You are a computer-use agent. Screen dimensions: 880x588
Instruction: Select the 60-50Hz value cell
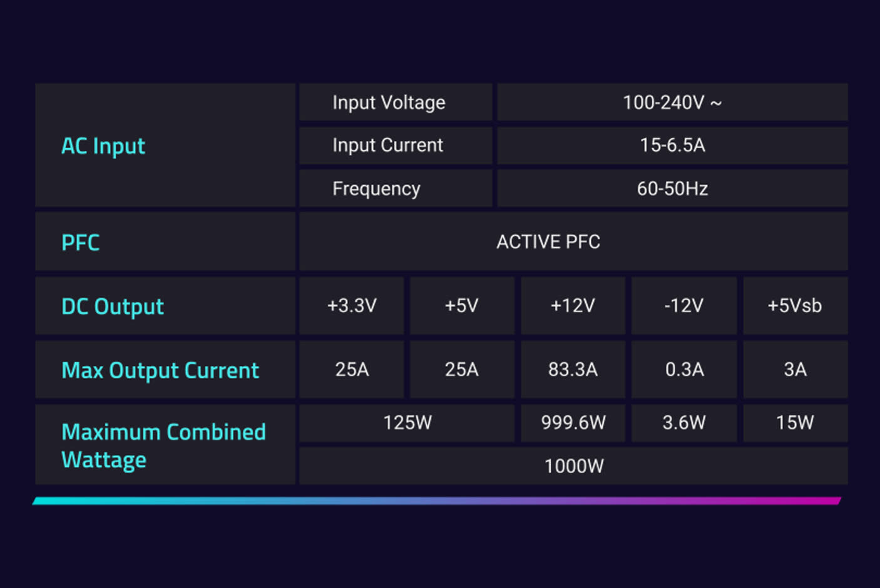pyautogui.click(x=672, y=188)
